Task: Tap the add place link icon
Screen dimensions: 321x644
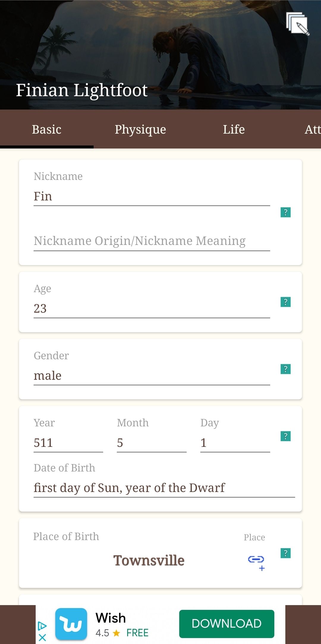Action: click(256, 562)
